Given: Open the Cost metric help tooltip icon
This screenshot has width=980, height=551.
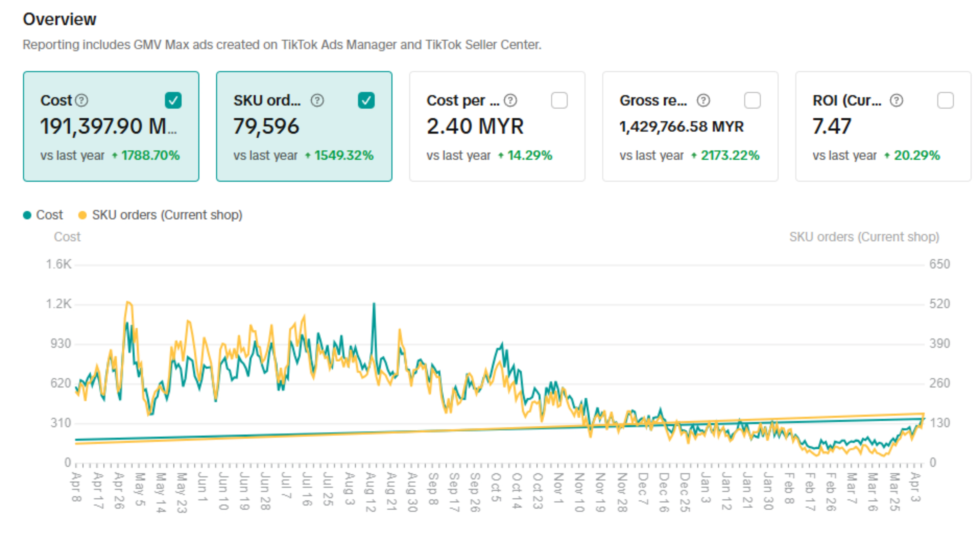Looking at the screenshot, I should tap(81, 100).
